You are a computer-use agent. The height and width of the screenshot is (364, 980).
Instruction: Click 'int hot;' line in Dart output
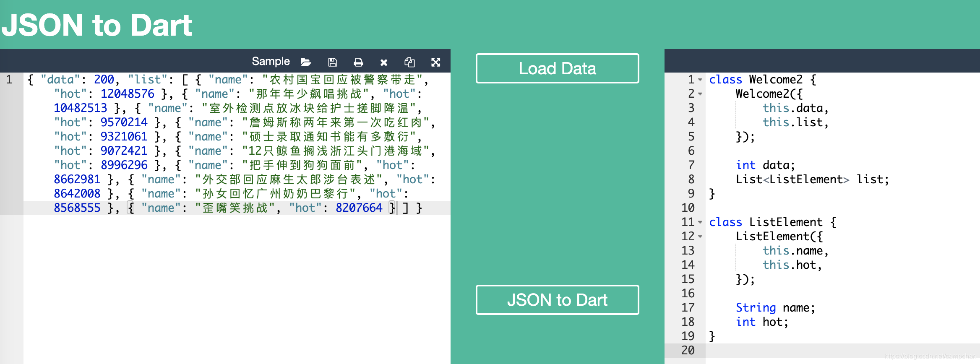pos(762,322)
